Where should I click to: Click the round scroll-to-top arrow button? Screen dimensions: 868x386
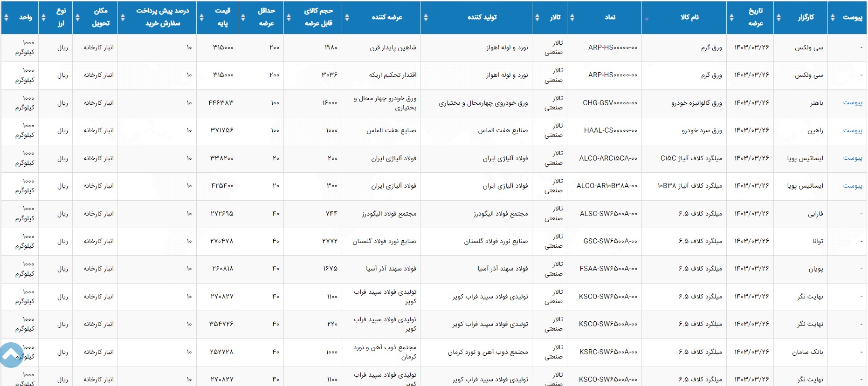pos(11,355)
